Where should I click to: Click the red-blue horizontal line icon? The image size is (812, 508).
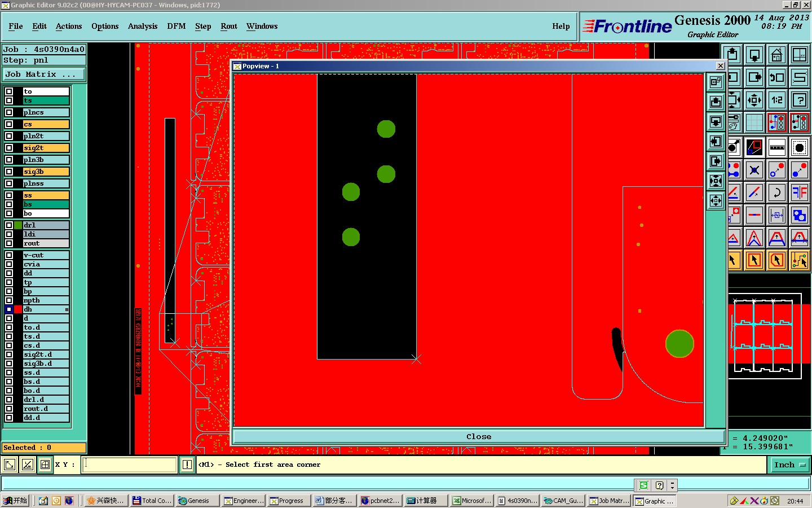coord(754,215)
